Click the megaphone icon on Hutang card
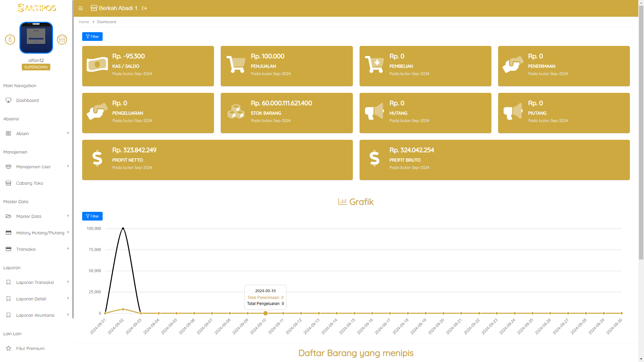Screen dimensions: 644x362 [374, 111]
